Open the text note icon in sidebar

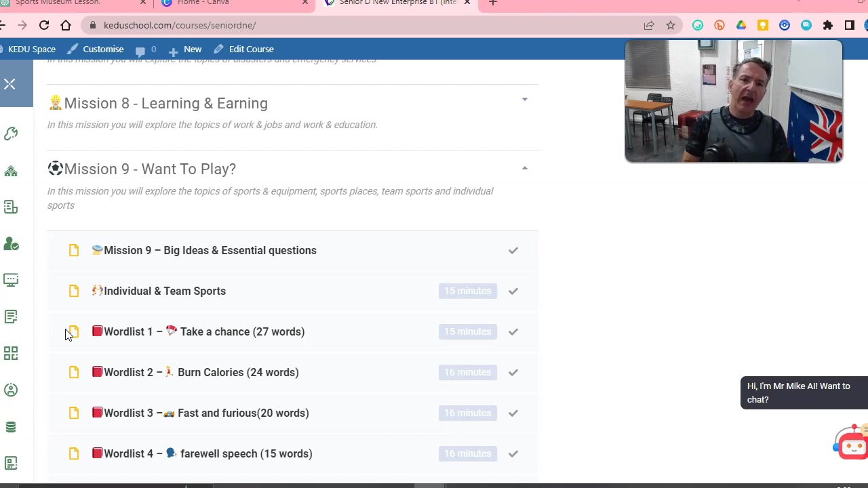pyautogui.click(x=11, y=317)
